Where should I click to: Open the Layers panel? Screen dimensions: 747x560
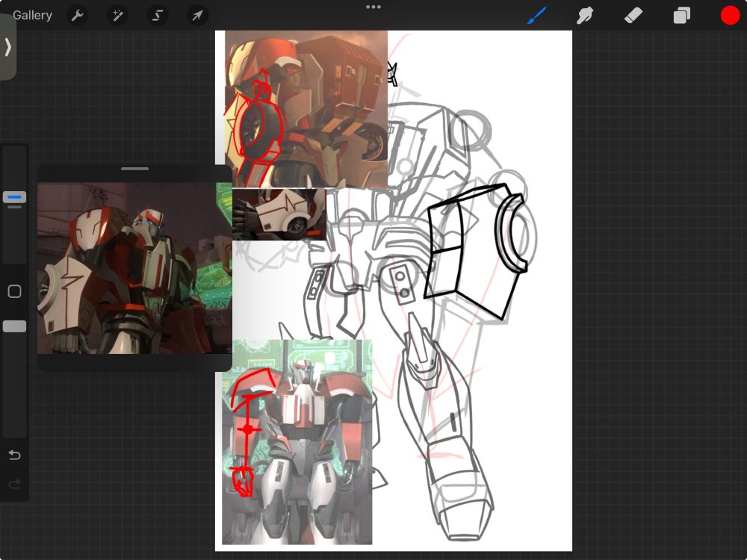tap(681, 15)
